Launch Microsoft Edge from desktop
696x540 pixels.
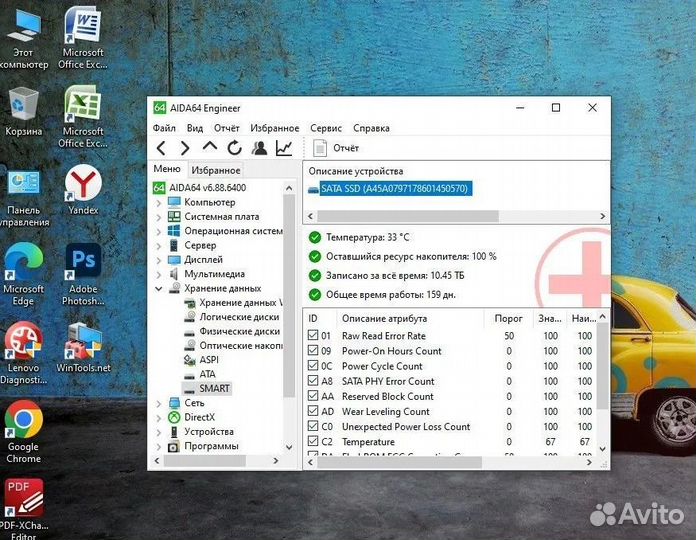(x=24, y=274)
